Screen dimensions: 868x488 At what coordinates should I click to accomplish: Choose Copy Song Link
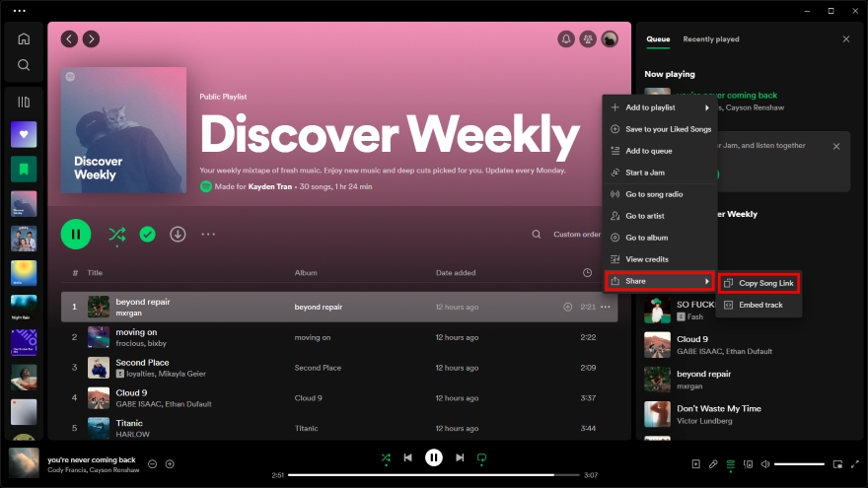759,283
